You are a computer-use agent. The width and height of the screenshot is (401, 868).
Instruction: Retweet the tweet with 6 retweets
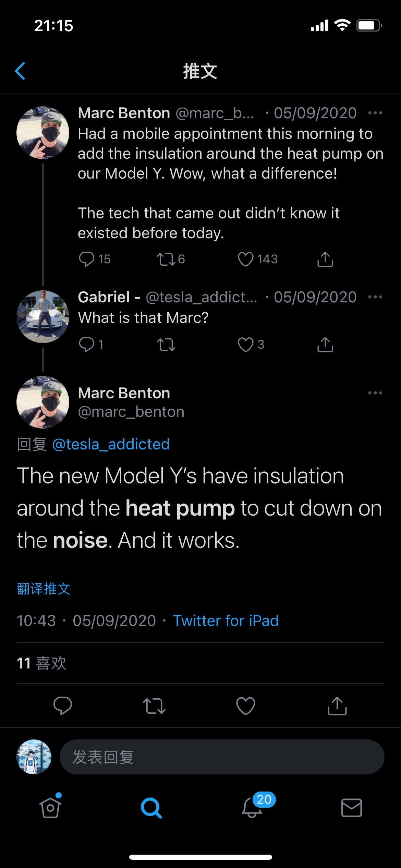[x=166, y=259]
